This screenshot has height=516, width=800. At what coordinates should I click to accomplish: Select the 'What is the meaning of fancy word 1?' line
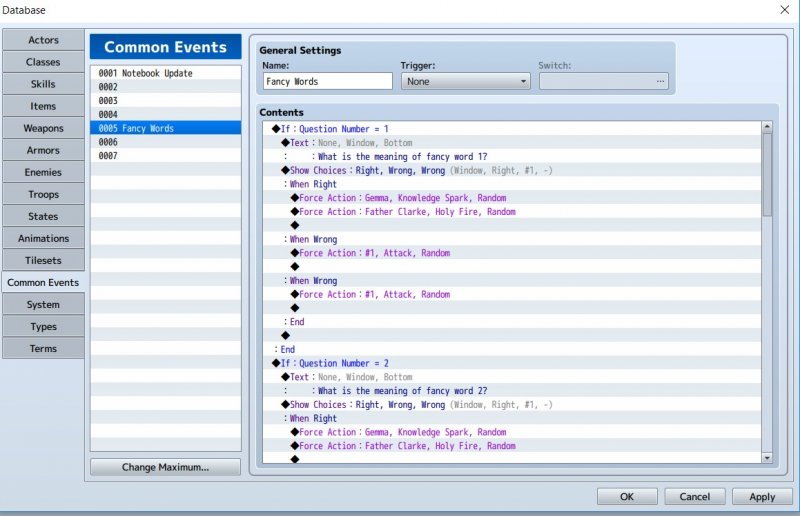pyautogui.click(x=512, y=156)
